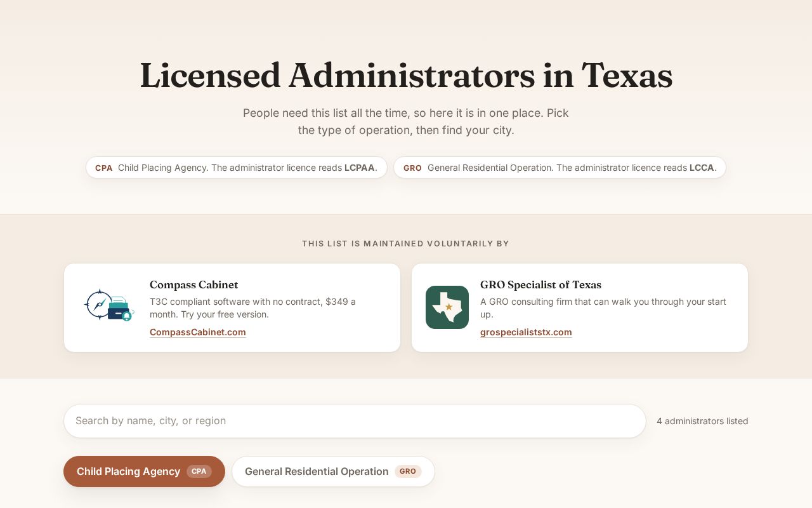812x508 pixels.
Task: Click the GRO badge on the Residential Operation tab
Action: (x=408, y=471)
